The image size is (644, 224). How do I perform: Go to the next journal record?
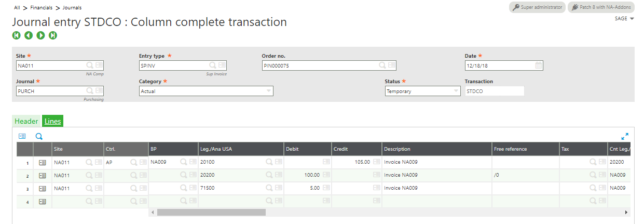pyautogui.click(x=40, y=35)
